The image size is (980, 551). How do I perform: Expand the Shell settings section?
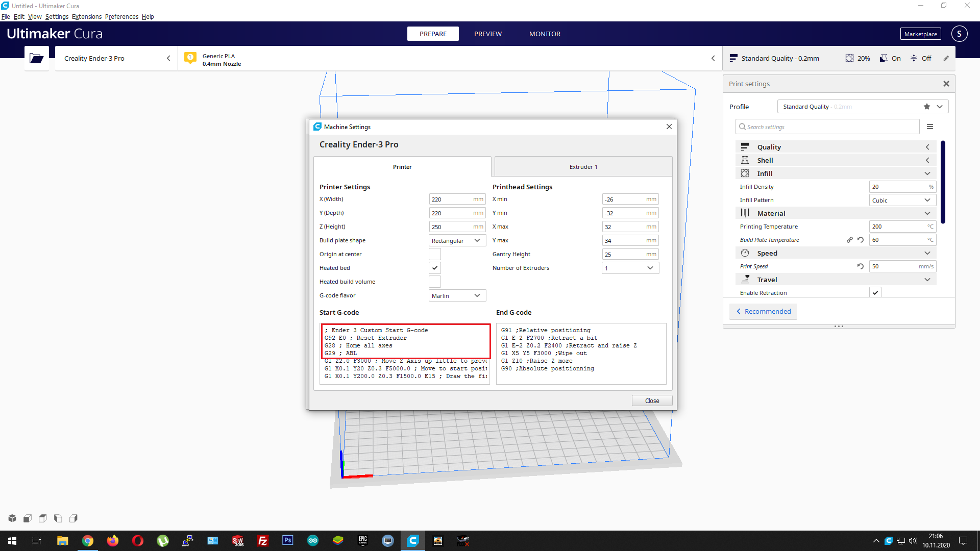836,160
